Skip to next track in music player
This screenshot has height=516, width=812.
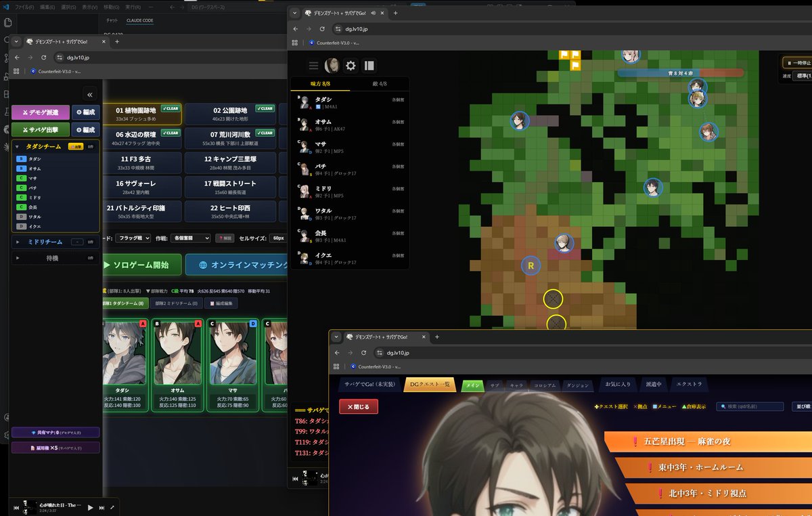[x=102, y=507]
